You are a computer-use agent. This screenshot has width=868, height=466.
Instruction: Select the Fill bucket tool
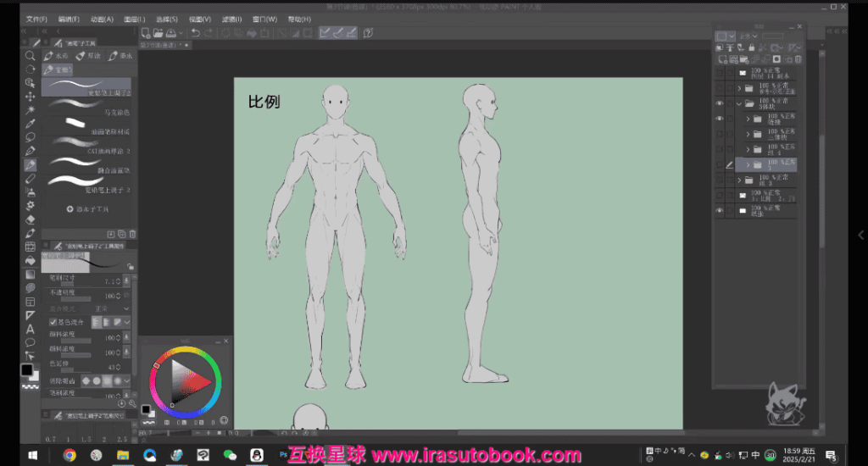31,260
